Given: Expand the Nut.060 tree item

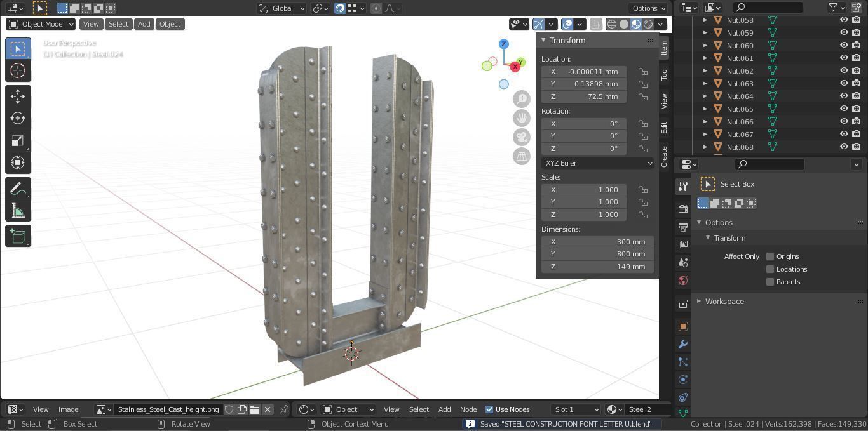Looking at the screenshot, I should pyautogui.click(x=705, y=46).
